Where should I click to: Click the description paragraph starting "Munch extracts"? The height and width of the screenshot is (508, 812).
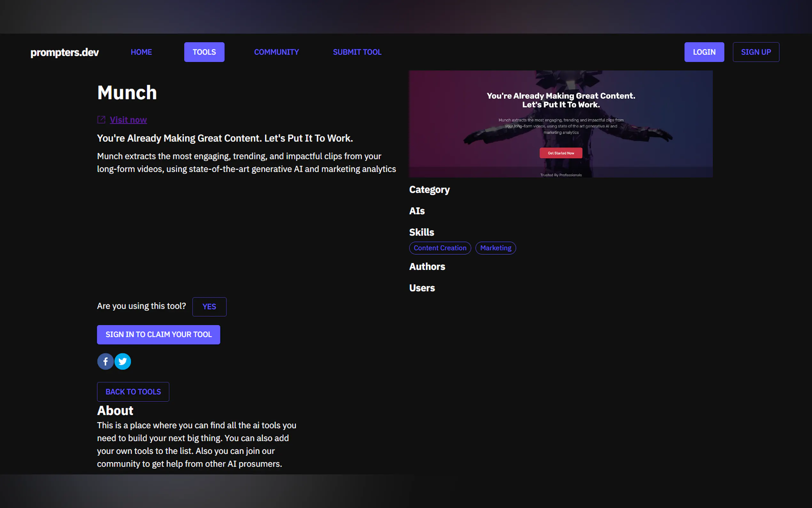246,163
